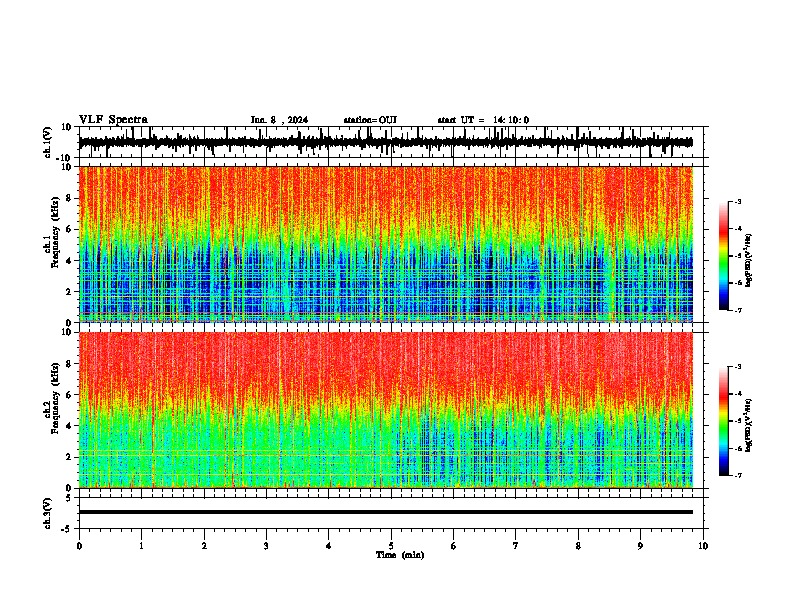This screenshot has height=612, width=792.
Task: Click the "8" kHz tick on ch.1 frequency axis
Action: click(x=70, y=198)
